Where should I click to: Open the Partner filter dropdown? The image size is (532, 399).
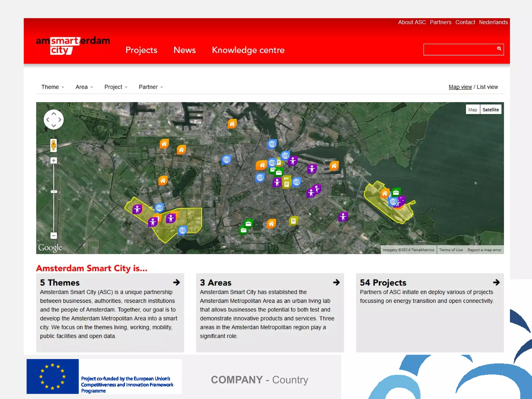pos(151,87)
